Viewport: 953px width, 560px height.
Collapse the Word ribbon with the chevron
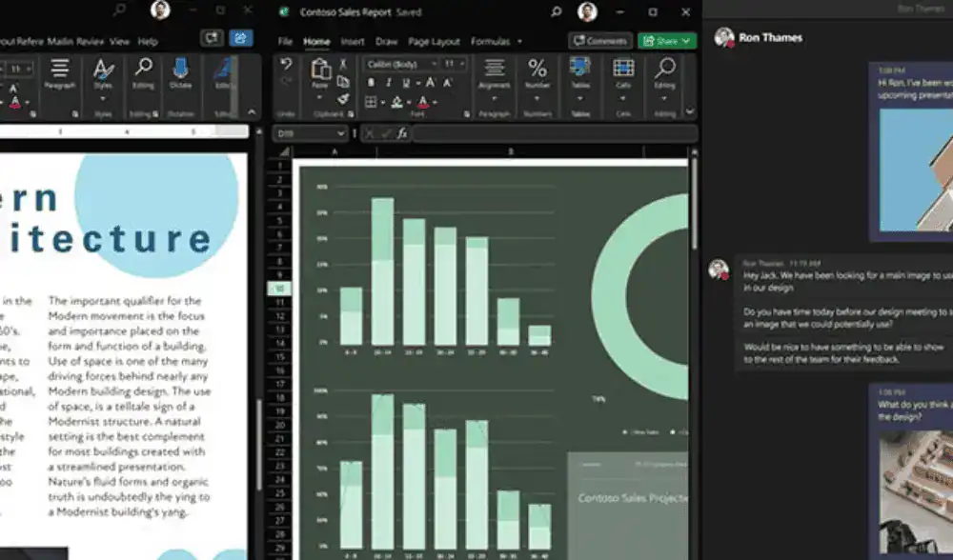(252, 112)
